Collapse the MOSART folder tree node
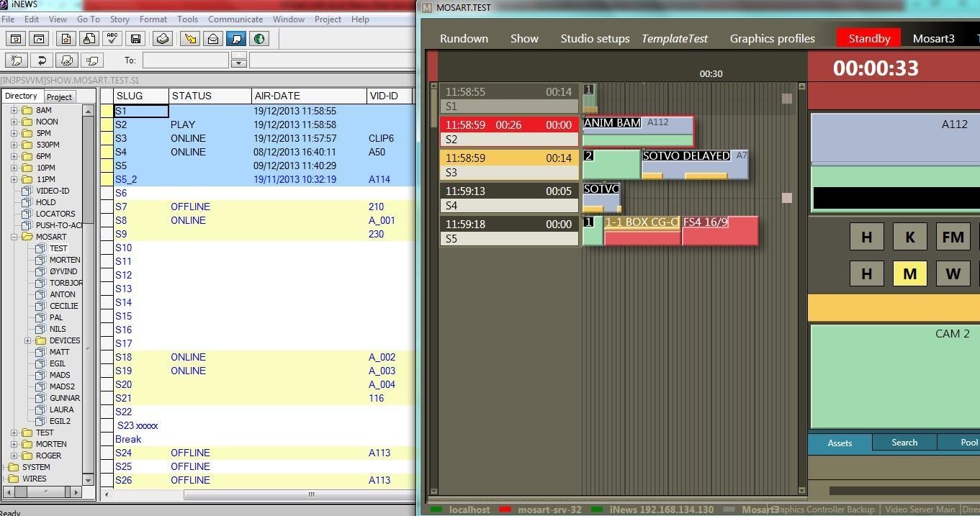The height and width of the screenshot is (516, 980). coord(14,237)
